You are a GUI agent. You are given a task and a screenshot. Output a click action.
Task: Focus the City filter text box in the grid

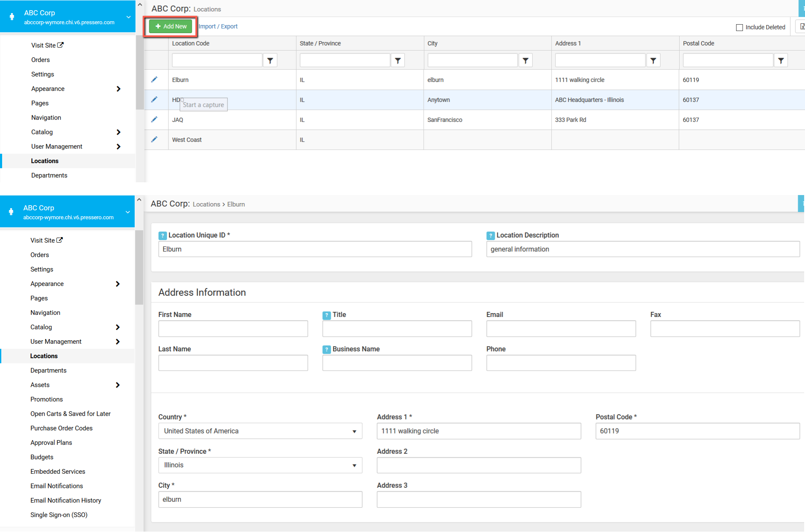(x=473, y=60)
